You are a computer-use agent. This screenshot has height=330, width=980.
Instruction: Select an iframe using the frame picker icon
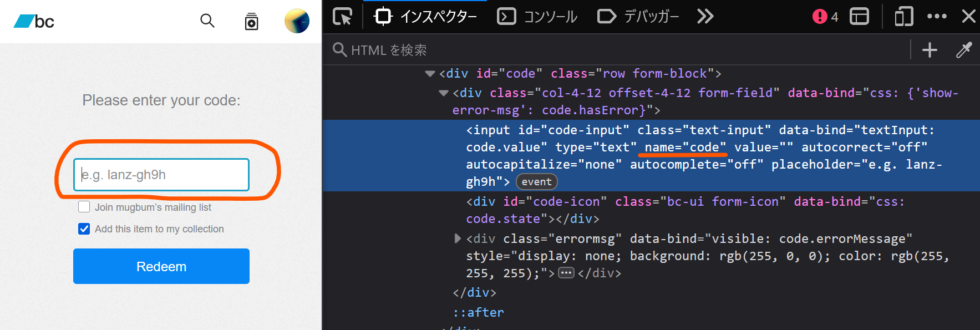[859, 17]
